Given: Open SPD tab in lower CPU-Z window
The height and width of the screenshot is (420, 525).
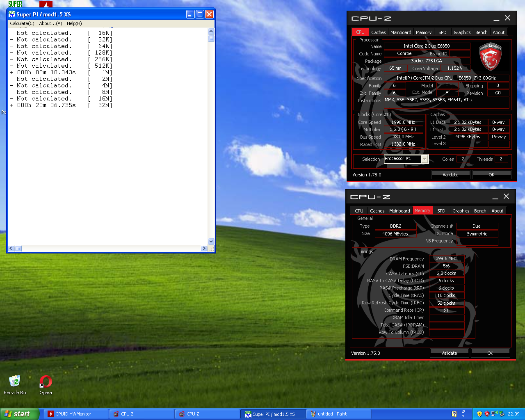Looking at the screenshot, I should (x=441, y=211).
